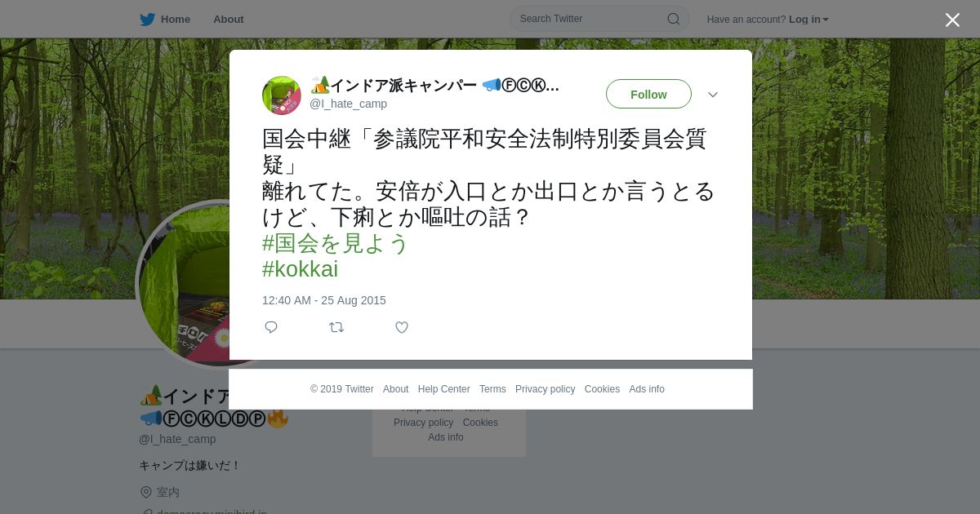Image resolution: width=980 pixels, height=514 pixels.
Task: Click the Twitter bird logo
Action: (x=147, y=20)
